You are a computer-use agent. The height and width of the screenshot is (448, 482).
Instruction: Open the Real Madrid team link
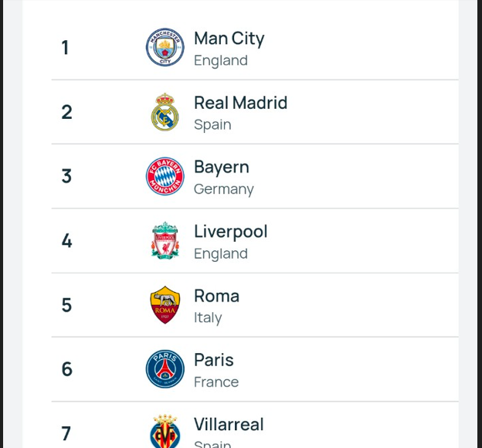pyautogui.click(x=241, y=103)
